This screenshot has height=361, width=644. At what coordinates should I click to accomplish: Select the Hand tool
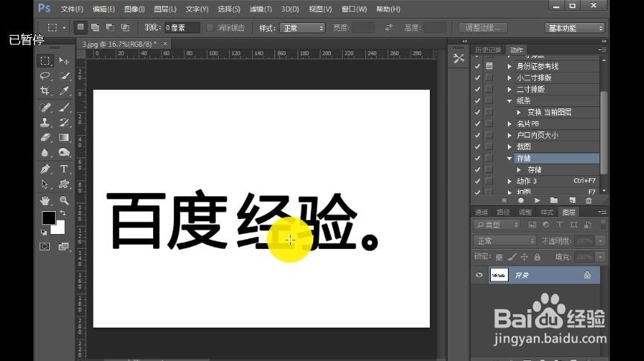[x=45, y=201]
